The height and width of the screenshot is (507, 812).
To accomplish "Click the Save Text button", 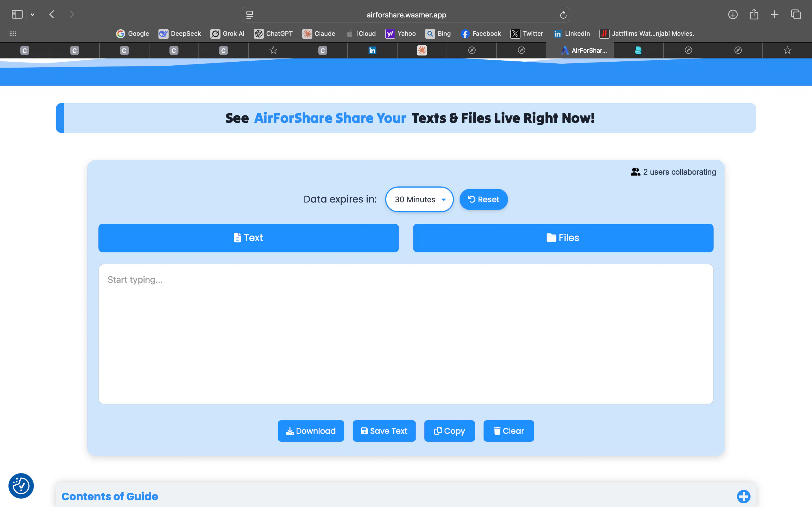I will point(384,431).
